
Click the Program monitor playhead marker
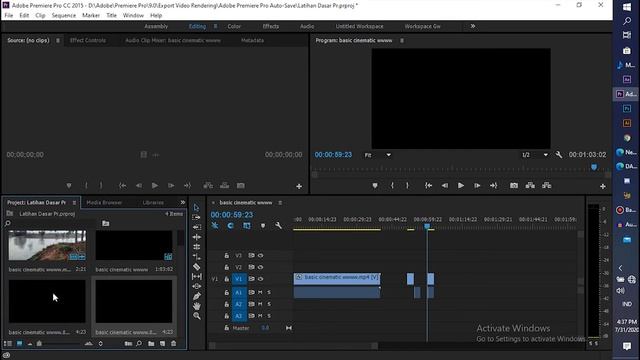click(x=594, y=167)
